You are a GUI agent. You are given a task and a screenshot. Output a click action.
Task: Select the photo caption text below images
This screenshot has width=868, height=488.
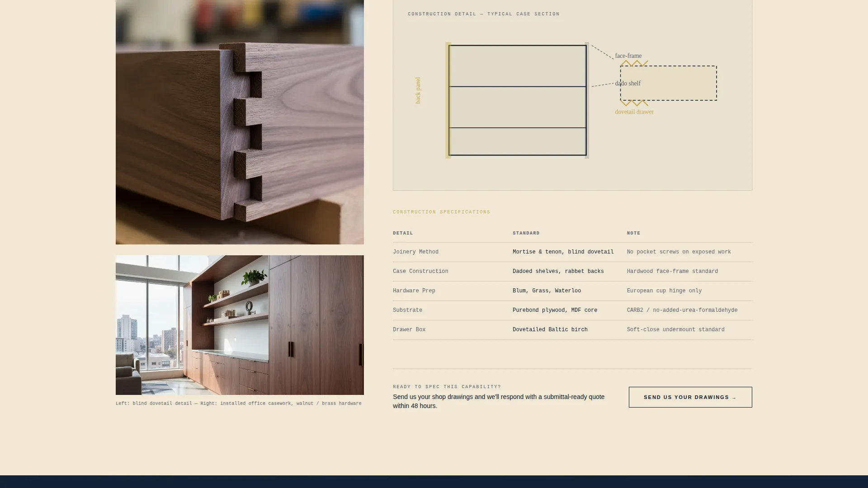pyautogui.click(x=239, y=404)
